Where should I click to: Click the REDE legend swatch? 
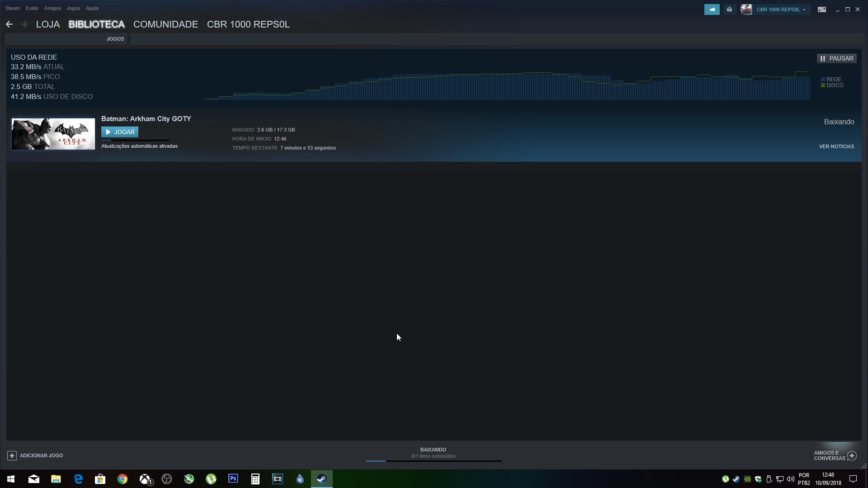pos(823,80)
